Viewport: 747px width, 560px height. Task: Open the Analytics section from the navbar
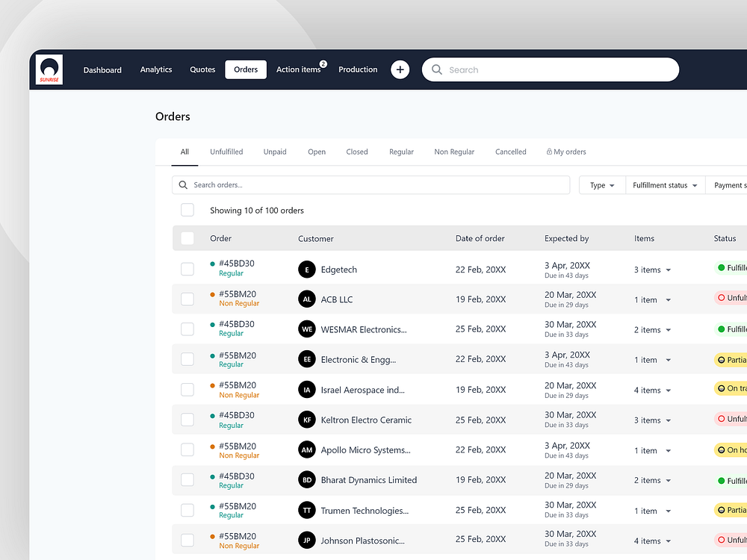[x=155, y=69]
